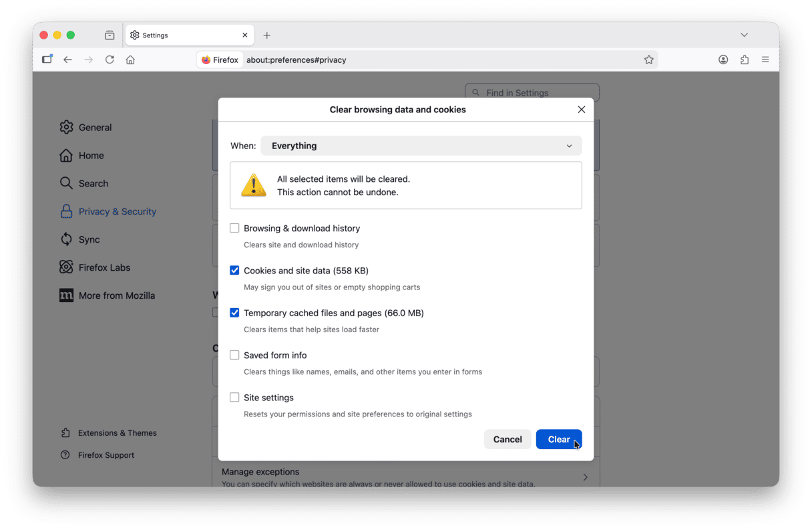
Task: Open the Extensions & Themes page
Action: point(115,432)
